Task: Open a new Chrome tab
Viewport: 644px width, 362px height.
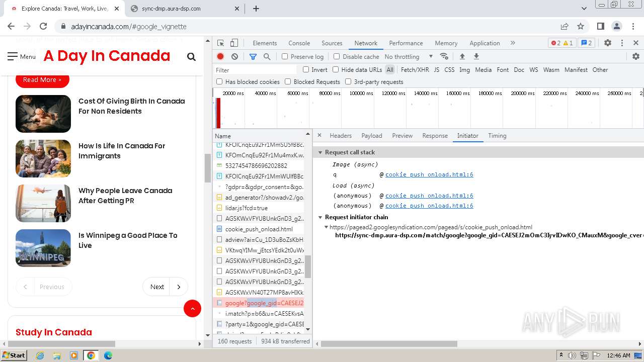Action: 256,9
